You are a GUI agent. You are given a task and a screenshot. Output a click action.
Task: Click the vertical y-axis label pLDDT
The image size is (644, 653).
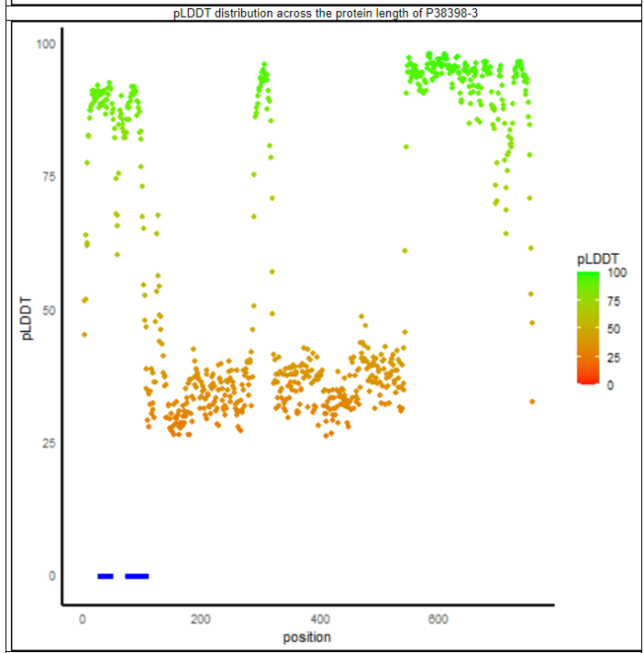tap(27, 318)
